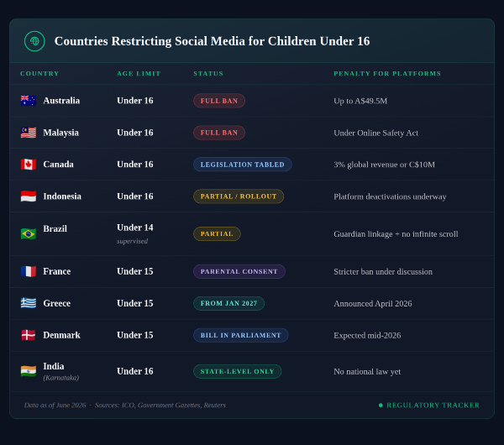The image size is (504, 445).
Task: Click the green dot before Regulatory Tracker
Action: (x=381, y=406)
